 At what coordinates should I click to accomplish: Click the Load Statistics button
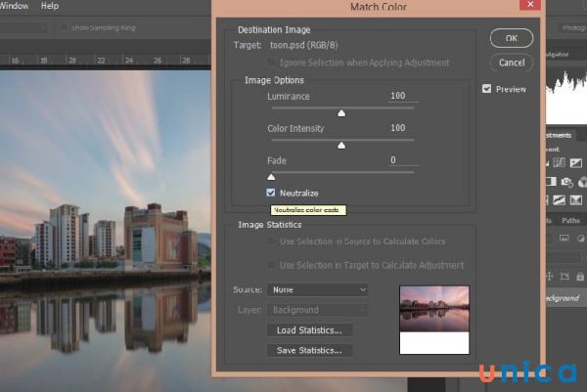tap(308, 330)
